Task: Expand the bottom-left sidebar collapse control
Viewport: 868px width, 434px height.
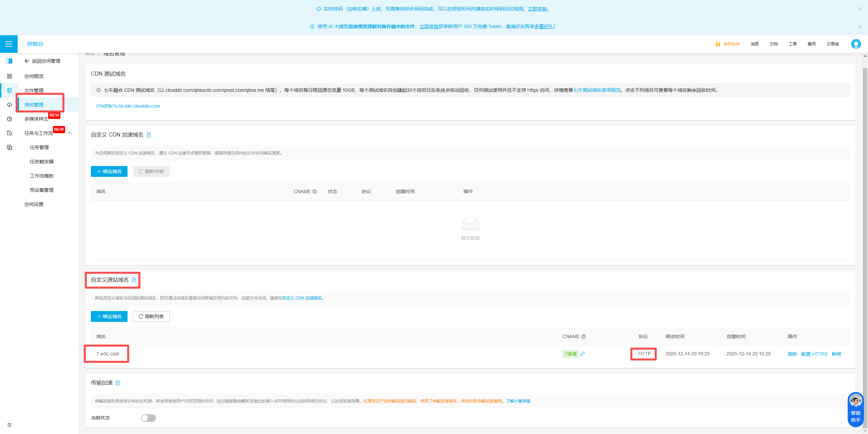Action: [9, 425]
